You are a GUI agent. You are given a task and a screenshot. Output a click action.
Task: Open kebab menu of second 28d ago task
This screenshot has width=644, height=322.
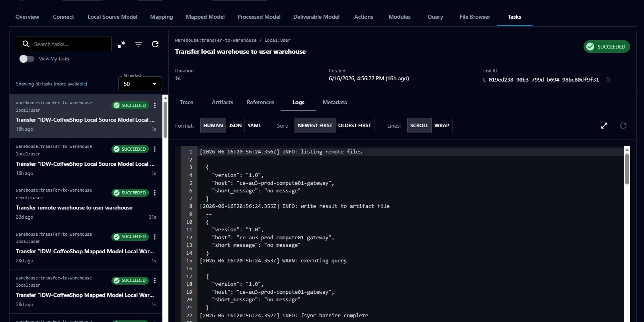155,280
